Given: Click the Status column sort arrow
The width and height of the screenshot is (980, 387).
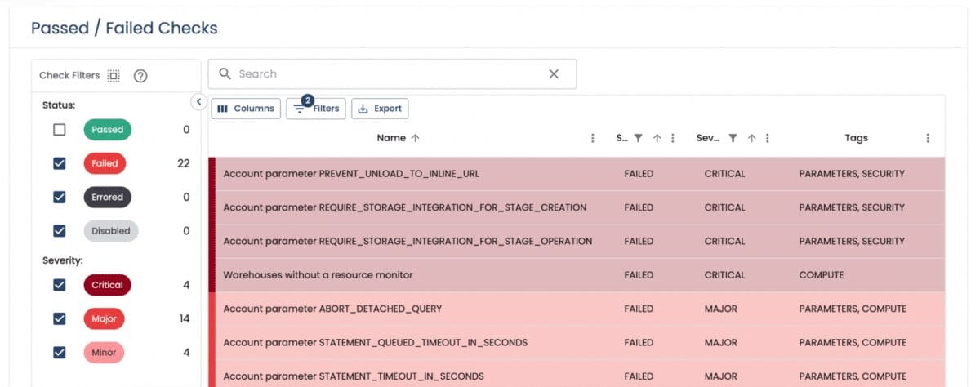Looking at the screenshot, I should tap(657, 138).
